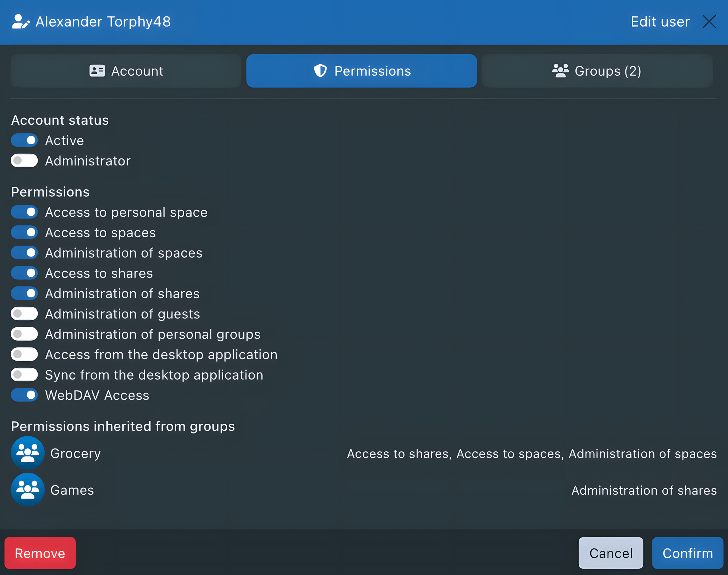Enable Access from the desktop application

pyautogui.click(x=24, y=354)
